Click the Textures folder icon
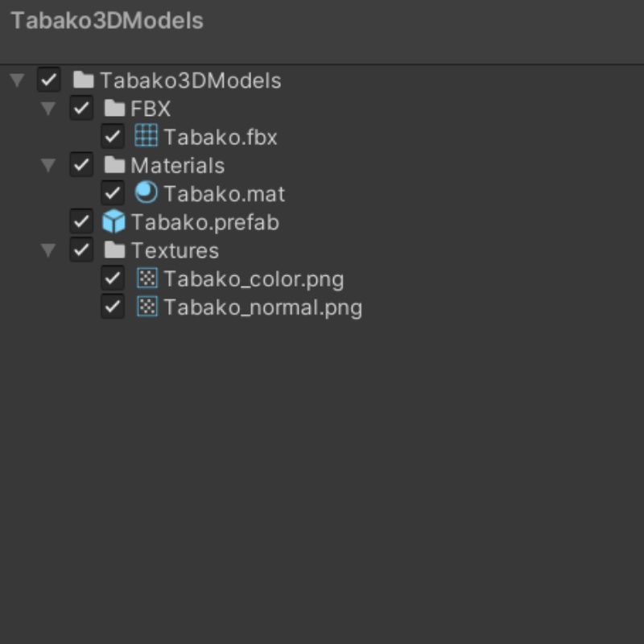 click(115, 250)
